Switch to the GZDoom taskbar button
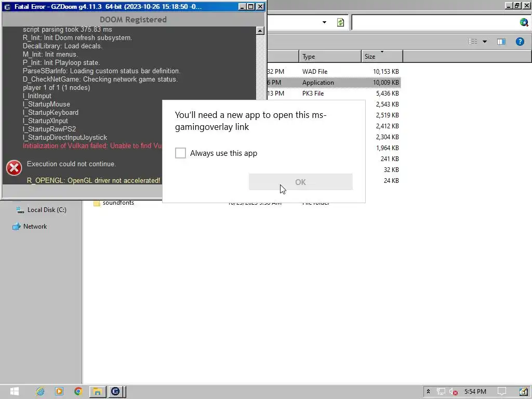This screenshot has width=532, height=399. tap(117, 391)
